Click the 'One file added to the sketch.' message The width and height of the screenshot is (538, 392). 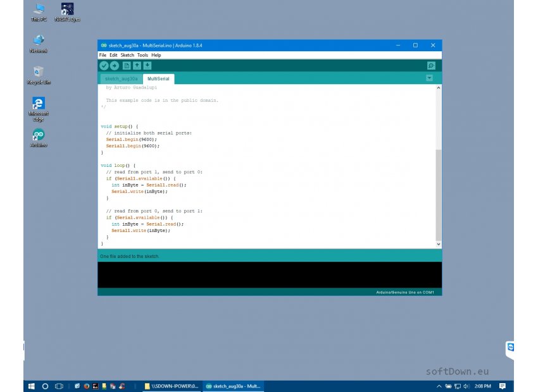129,256
